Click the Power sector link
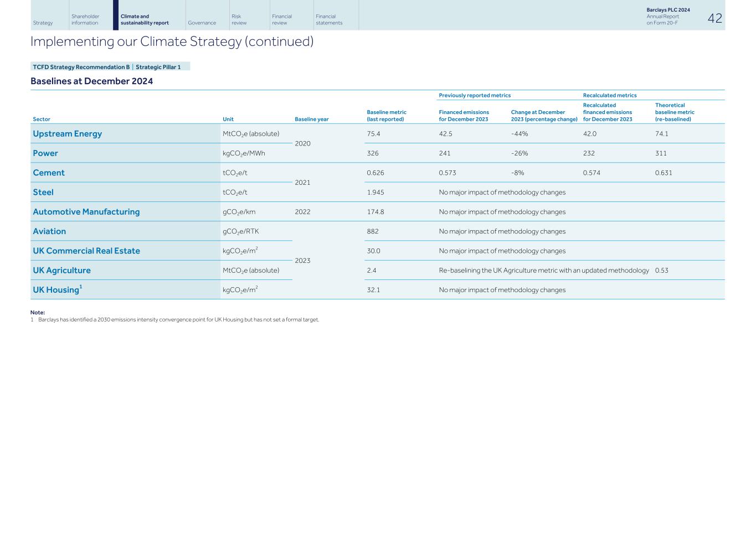Screen dimensions: 756x534 [45, 153]
